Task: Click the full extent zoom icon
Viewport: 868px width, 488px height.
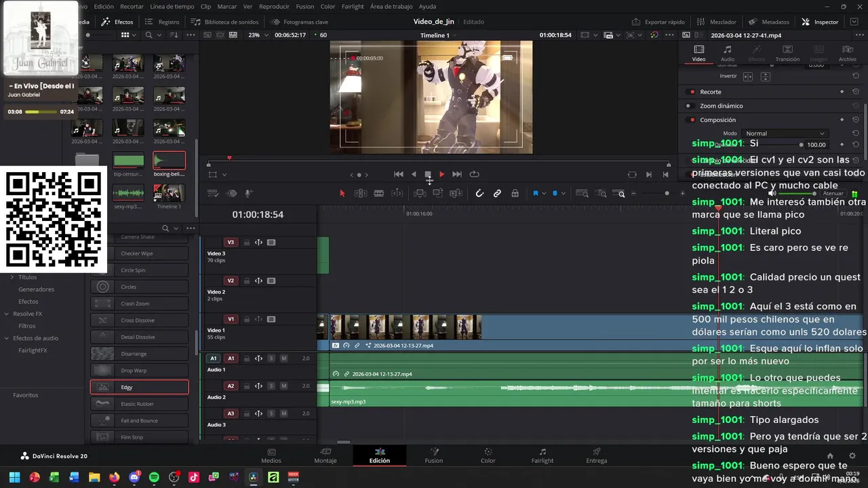Action: 582,194
